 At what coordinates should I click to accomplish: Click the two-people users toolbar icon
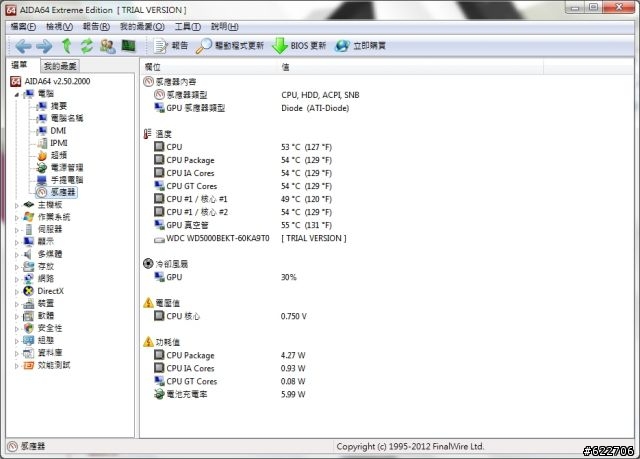click(x=108, y=46)
